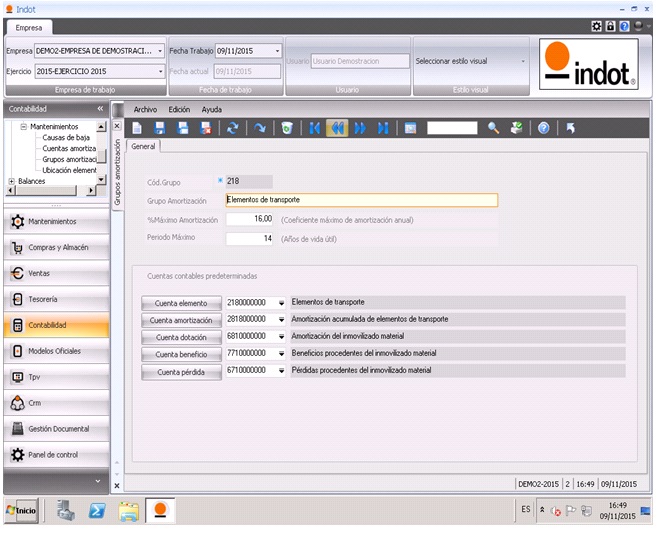Open the Empresa dropdown list
This screenshot has width=658, height=533.
[x=160, y=51]
